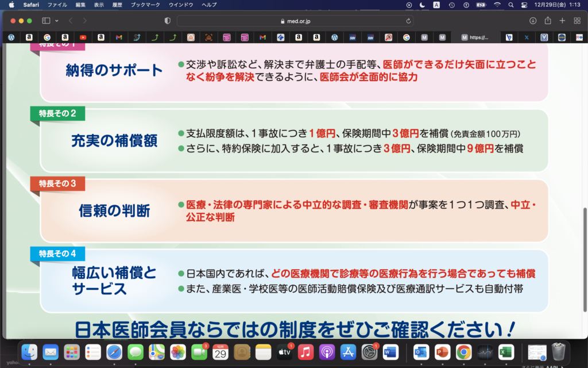Open the WordPress favicon in the bookmarks bar
This screenshot has width=588, height=368.
[11, 37]
